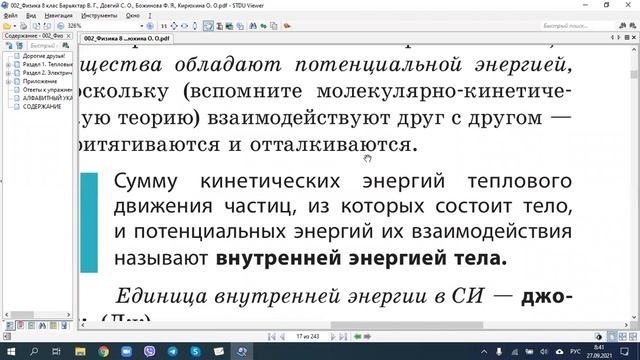Select the text selection tool icon

(x=219, y=26)
